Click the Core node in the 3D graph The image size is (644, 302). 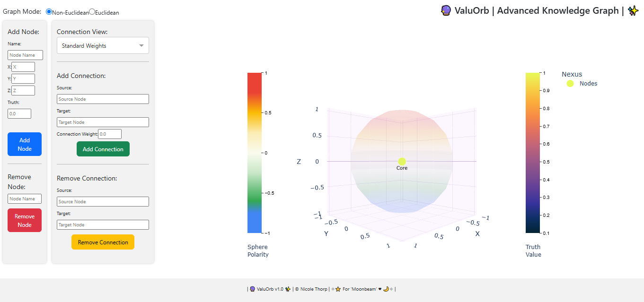pyautogui.click(x=402, y=162)
